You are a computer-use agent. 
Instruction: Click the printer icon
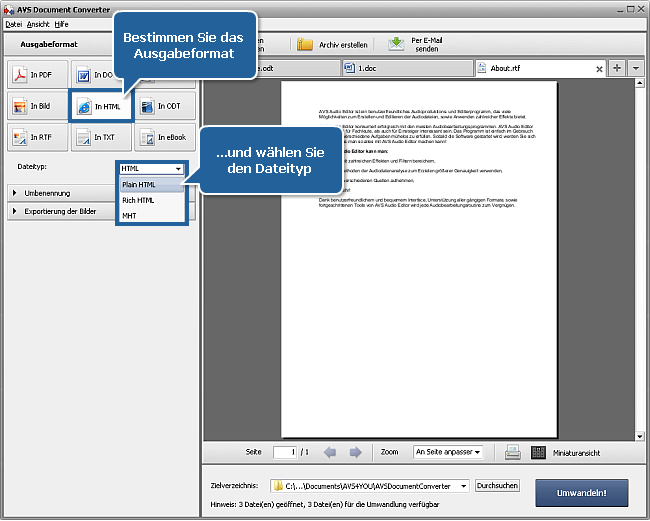point(512,452)
